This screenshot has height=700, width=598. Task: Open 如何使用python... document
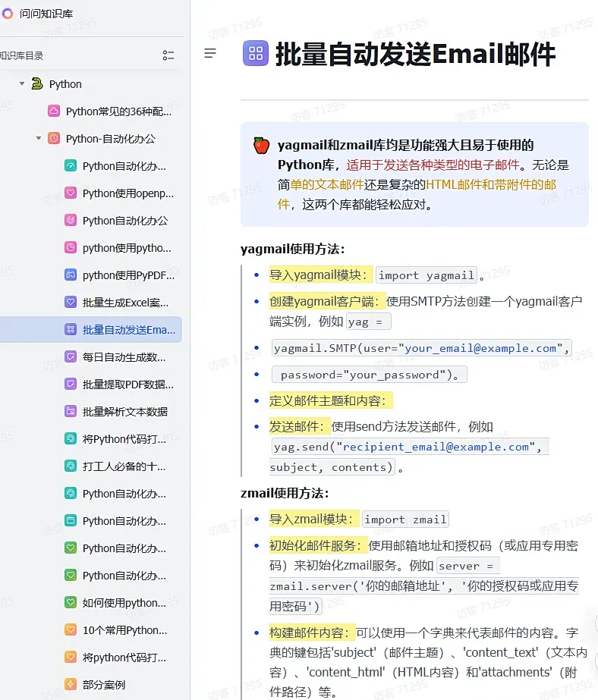(124, 603)
